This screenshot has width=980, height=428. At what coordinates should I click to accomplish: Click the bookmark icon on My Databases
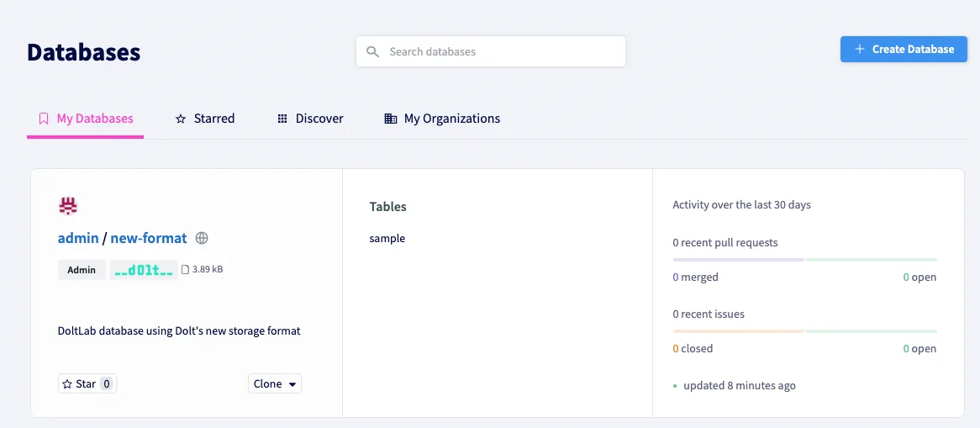click(44, 119)
